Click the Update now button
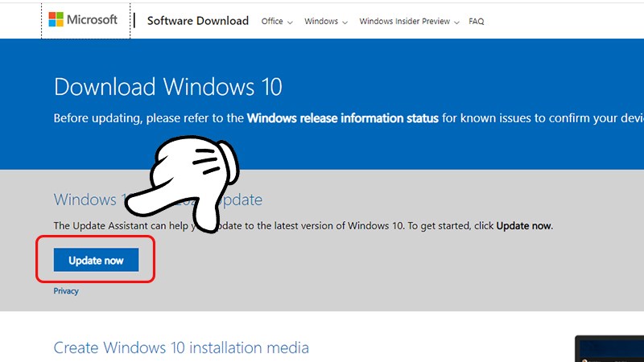The height and width of the screenshot is (362, 644). [x=96, y=260]
